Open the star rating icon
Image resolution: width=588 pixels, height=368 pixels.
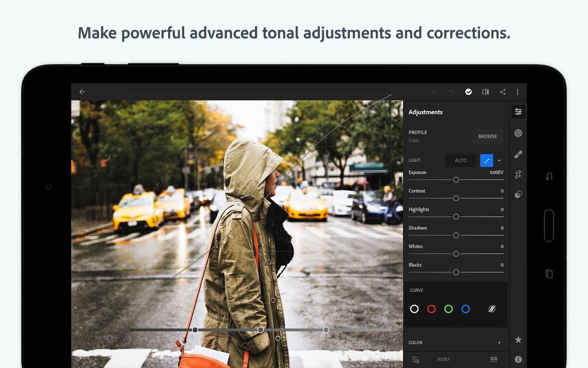(x=518, y=339)
